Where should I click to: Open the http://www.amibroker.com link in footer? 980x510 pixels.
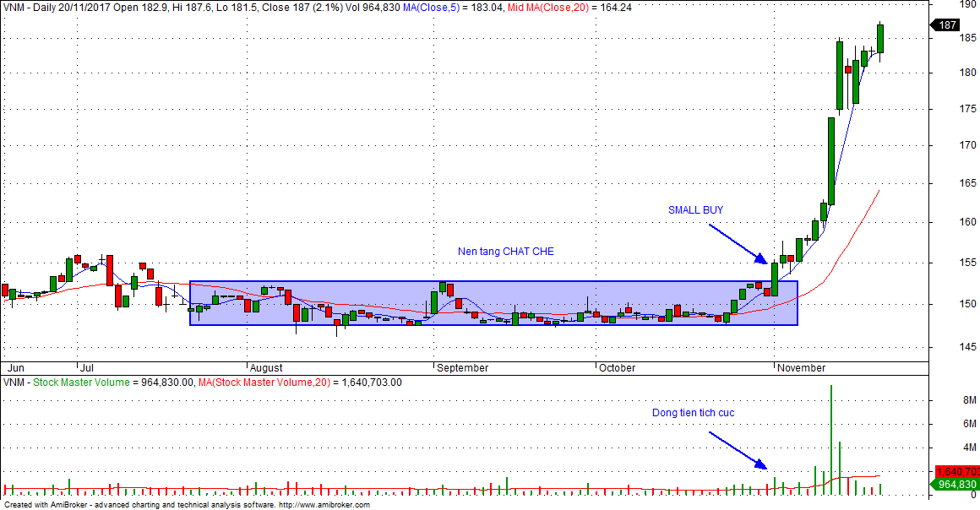[x=324, y=504]
